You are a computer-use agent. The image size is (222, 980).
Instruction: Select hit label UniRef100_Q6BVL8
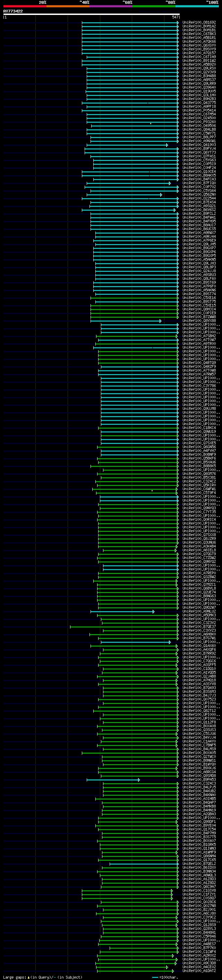[x=199, y=589]
